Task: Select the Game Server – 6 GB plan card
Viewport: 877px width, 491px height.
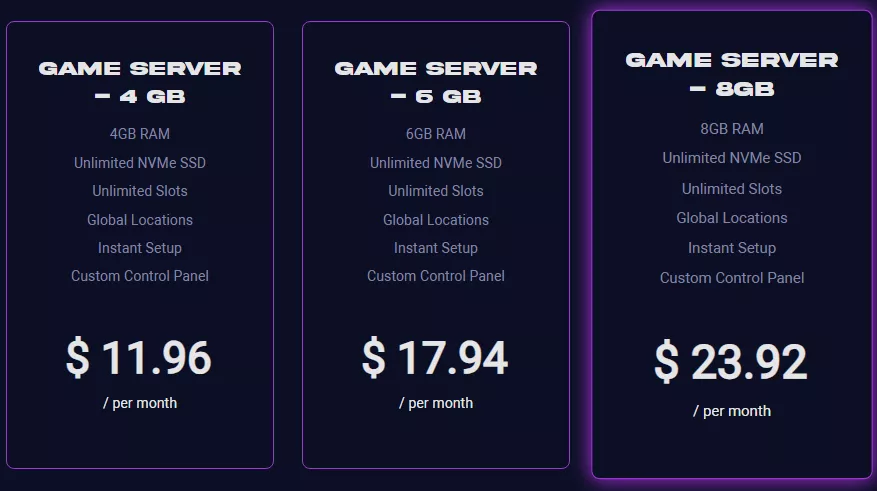Action: (x=436, y=245)
